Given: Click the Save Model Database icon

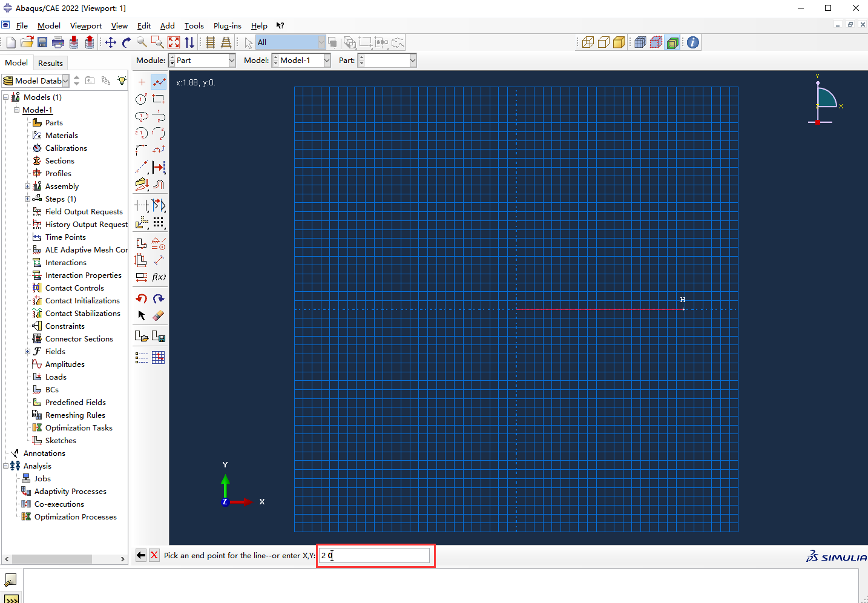Looking at the screenshot, I should tap(42, 42).
